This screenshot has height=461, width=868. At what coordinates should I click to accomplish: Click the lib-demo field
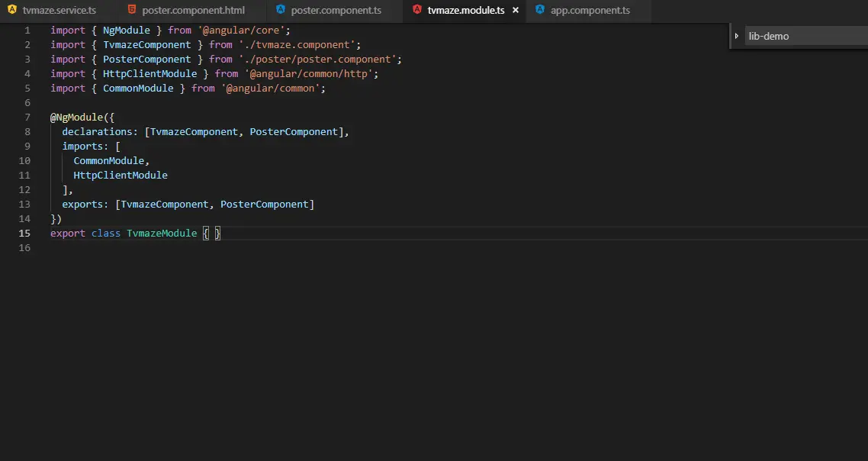(x=806, y=36)
